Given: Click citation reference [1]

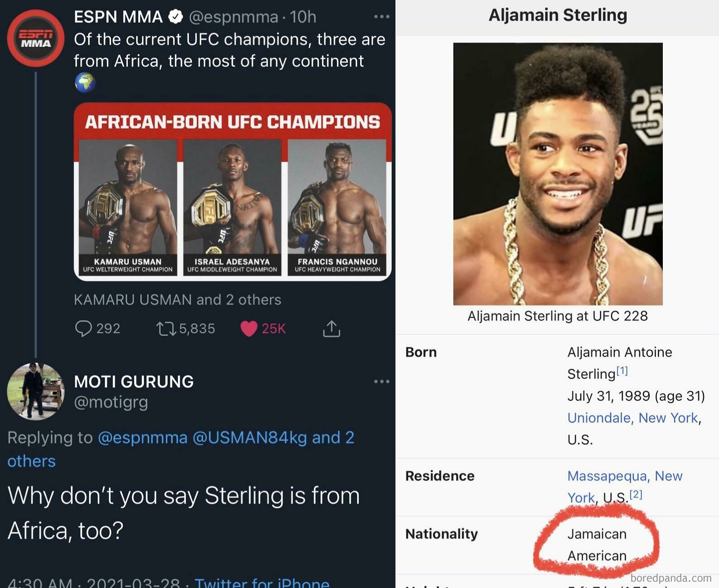Looking at the screenshot, I should click(x=622, y=371).
